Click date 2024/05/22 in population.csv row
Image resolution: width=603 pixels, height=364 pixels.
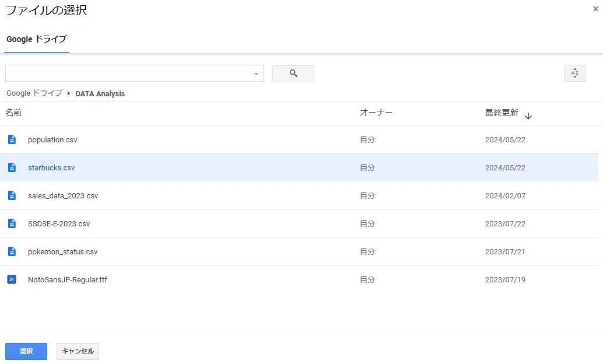(x=506, y=139)
